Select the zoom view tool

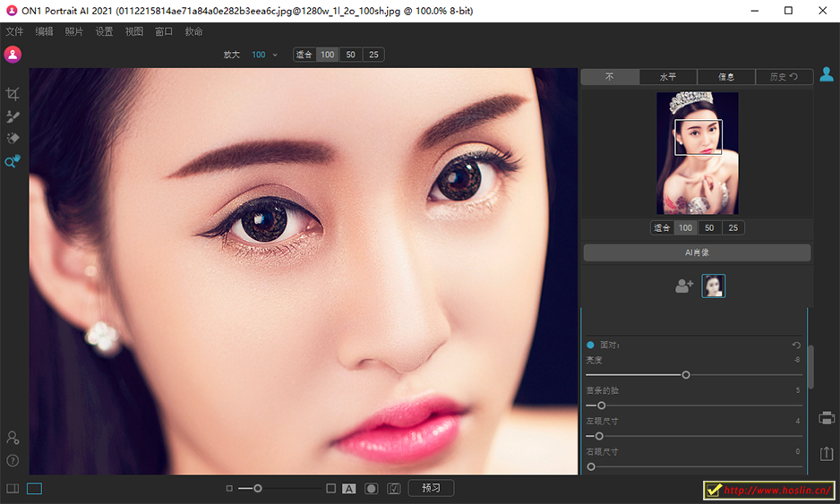tap(13, 162)
